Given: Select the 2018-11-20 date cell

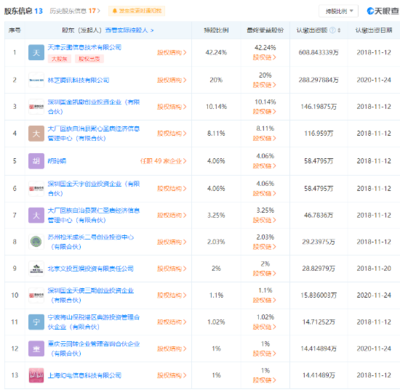Looking at the screenshot, I should coord(374,268).
